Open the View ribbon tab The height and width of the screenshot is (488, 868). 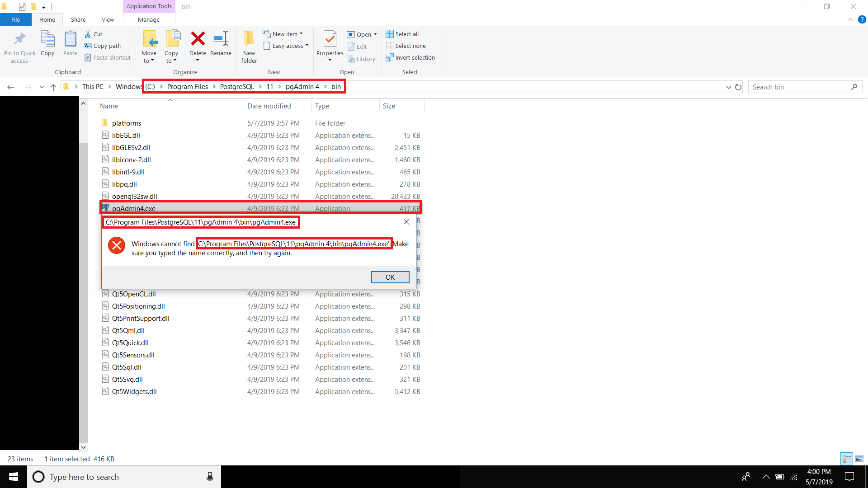[x=108, y=19]
